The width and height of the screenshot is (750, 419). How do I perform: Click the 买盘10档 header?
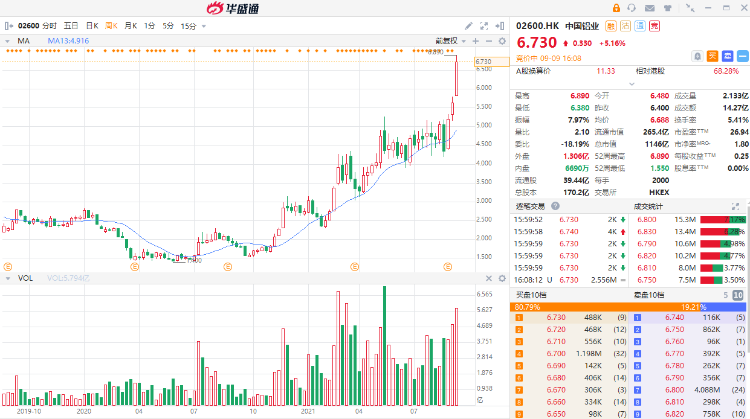tap(531, 295)
